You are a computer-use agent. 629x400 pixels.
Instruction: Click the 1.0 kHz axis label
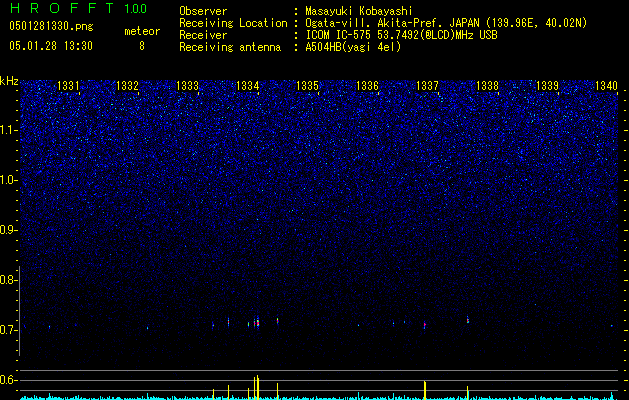[x=7, y=180]
